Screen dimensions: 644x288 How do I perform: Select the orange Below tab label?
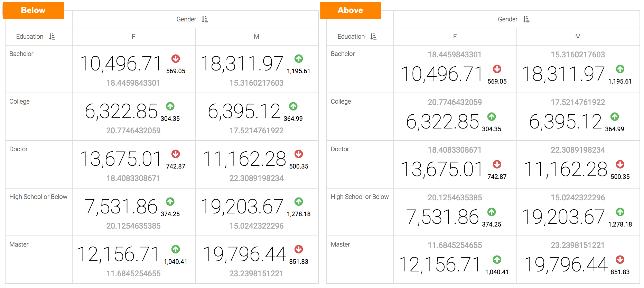(x=33, y=10)
